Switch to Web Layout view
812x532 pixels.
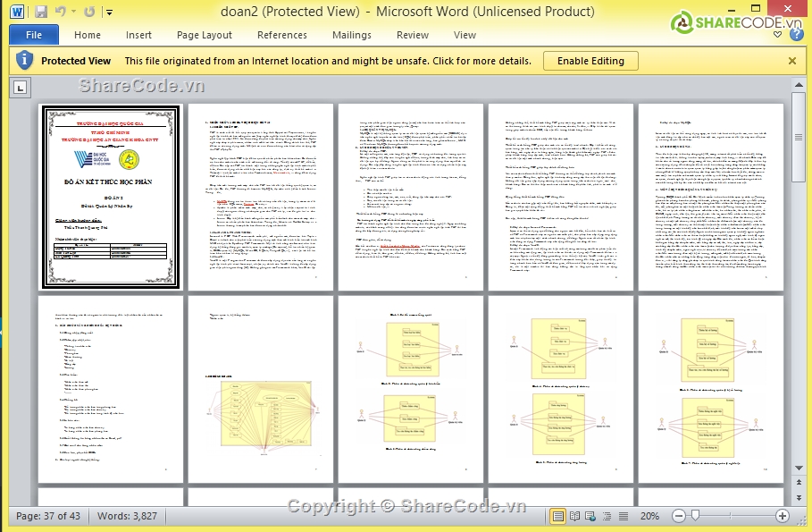(590, 516)
